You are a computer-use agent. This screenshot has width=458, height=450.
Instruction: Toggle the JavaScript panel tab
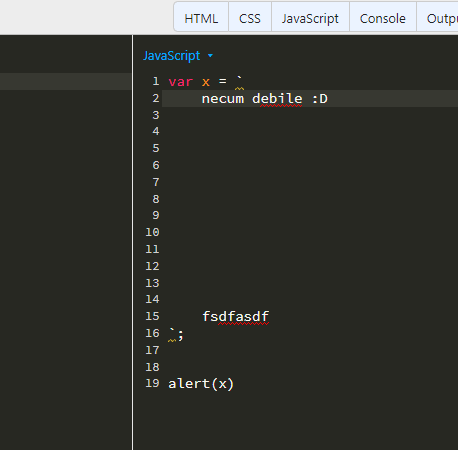(x=310, y=18)
